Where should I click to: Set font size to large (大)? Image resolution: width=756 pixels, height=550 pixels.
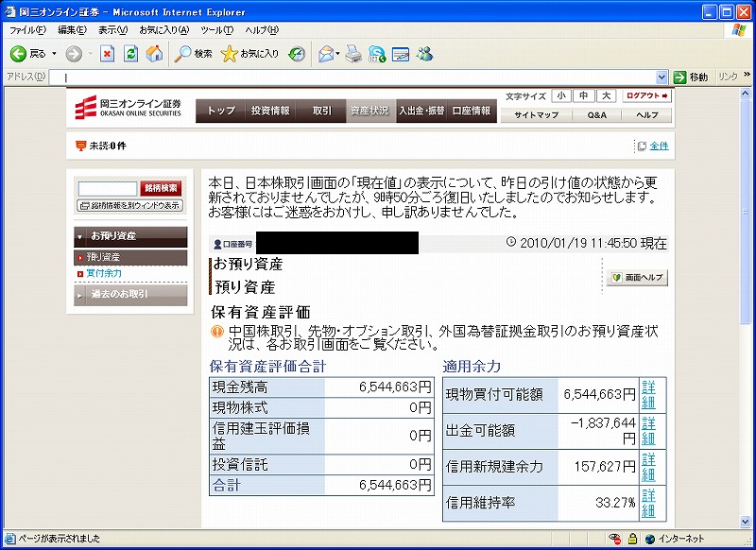(x=606, y=96)
